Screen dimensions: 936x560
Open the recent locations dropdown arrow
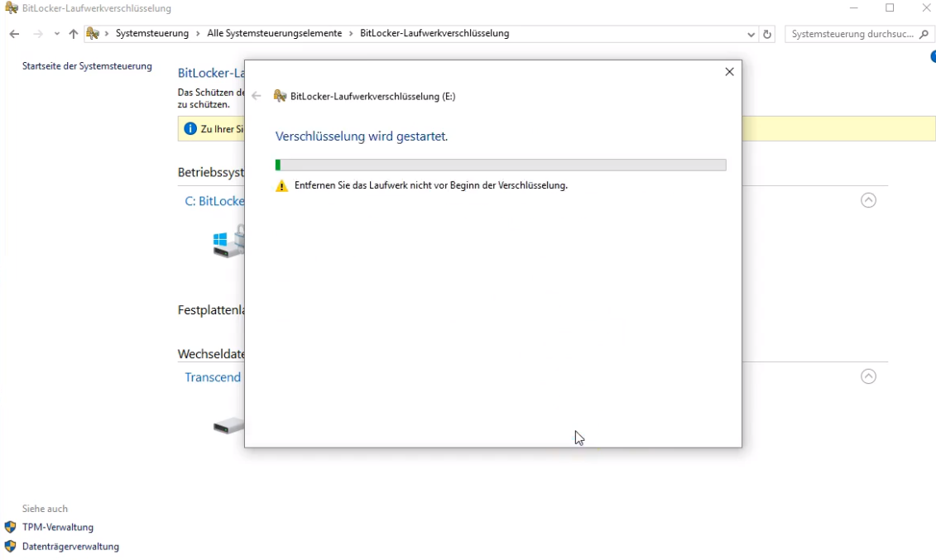point(57,34)
